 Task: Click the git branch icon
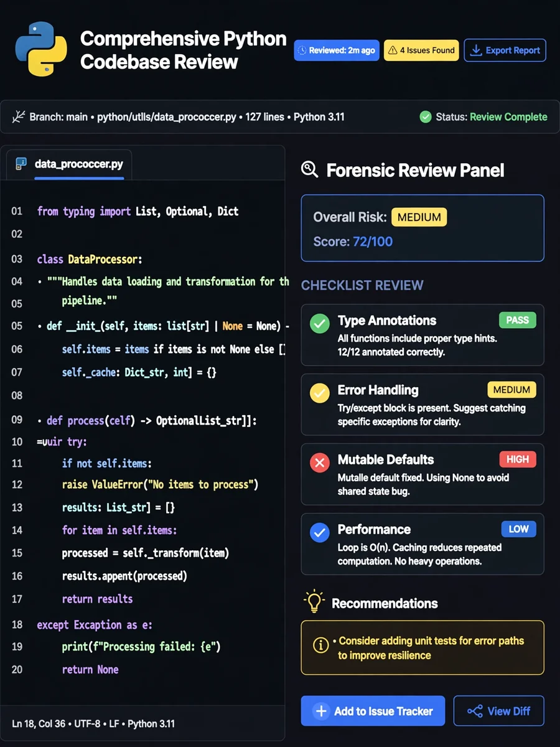point(18,117)
